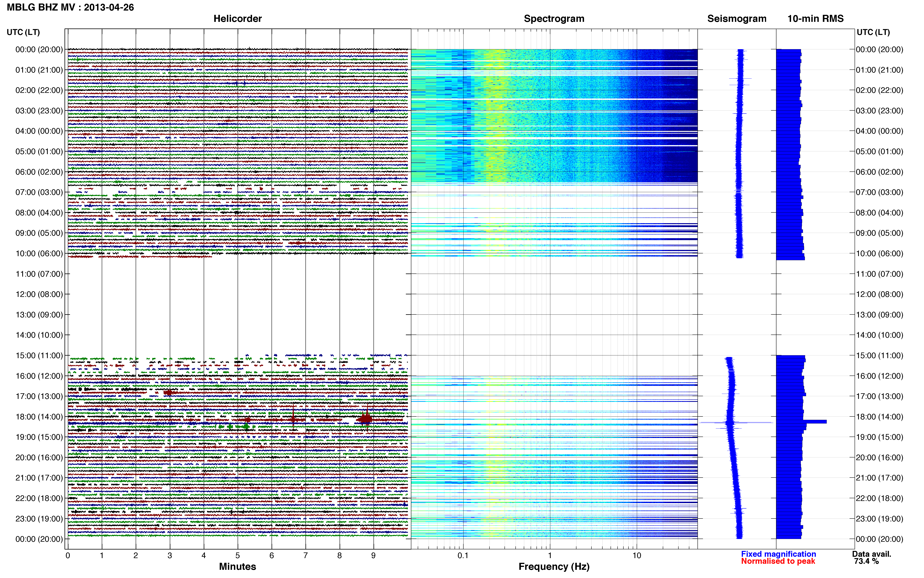
Task: Click the 'Minutes' axis label below the helicorder
Action: click(x=238, y=566)
